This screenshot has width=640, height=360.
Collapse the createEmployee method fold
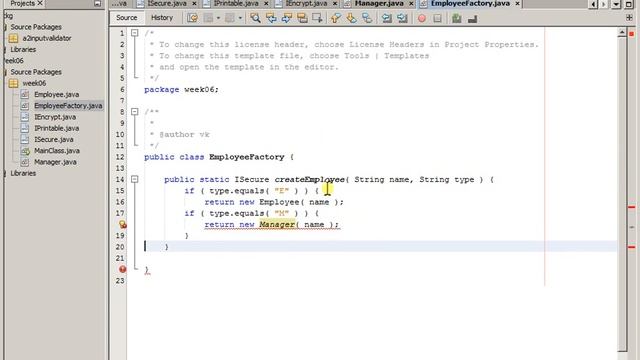pos(135,179)
